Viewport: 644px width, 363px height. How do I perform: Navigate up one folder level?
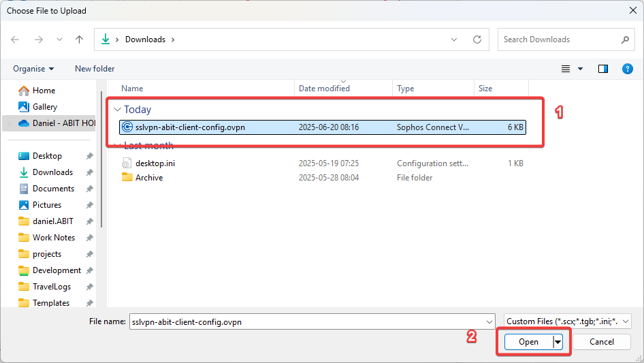[79, 40]
